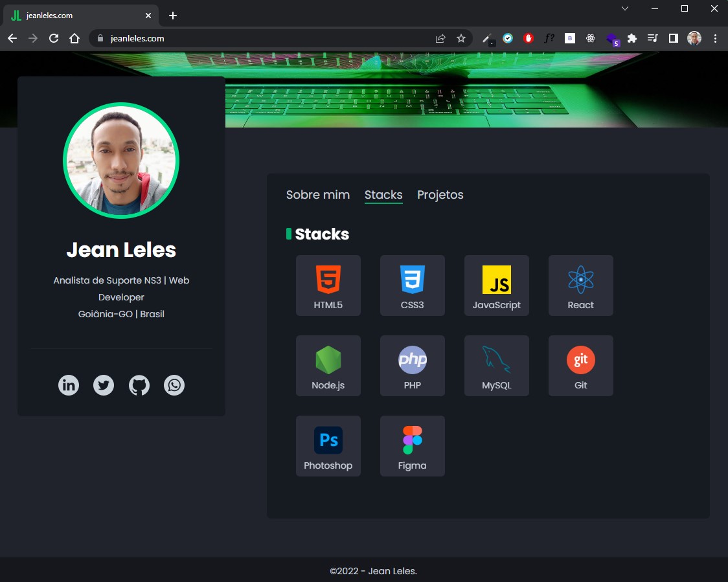Select the Git stack card

tap(581, 366)
